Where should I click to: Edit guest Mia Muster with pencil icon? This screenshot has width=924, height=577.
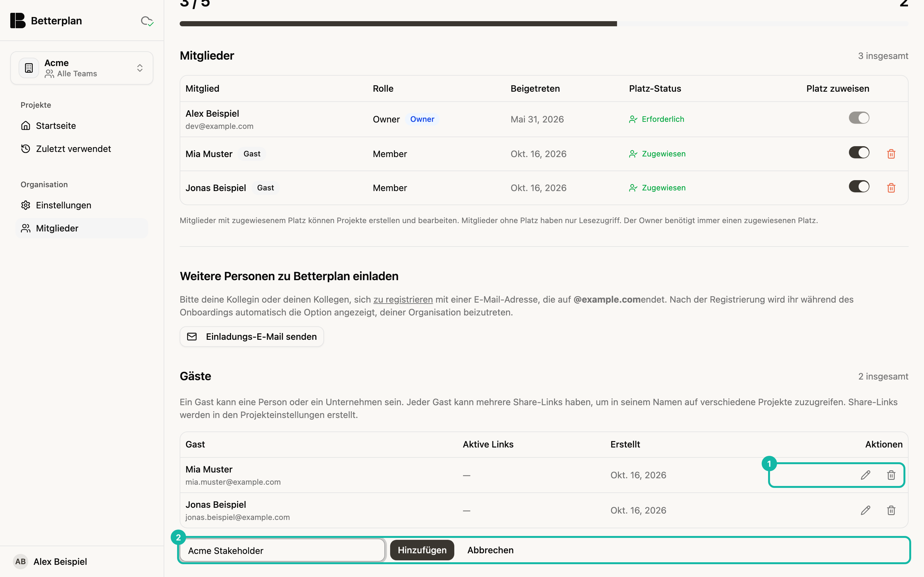(866, 475)
